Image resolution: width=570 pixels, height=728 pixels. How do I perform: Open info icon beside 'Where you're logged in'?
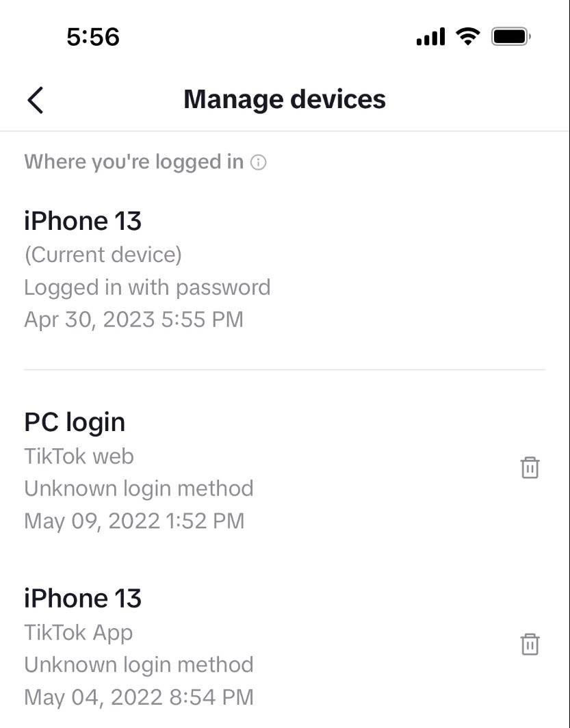(258, 162)
